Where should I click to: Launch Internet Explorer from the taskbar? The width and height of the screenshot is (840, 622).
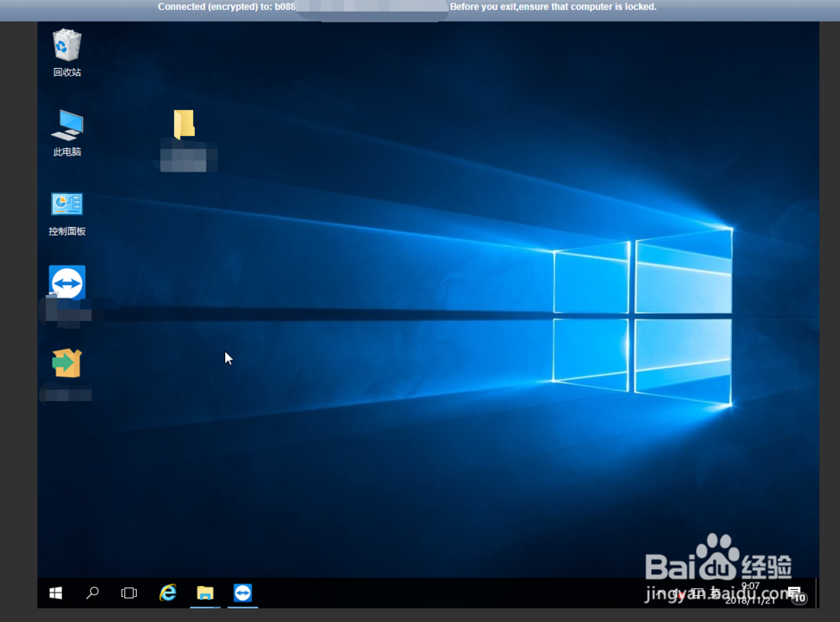pos(168,593)
